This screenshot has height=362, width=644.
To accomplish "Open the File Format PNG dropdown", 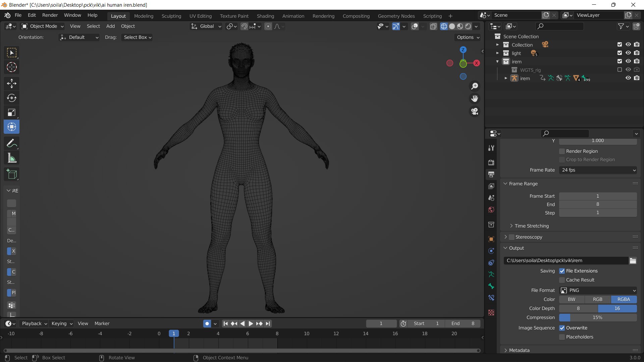I will (x=598, y=290).
